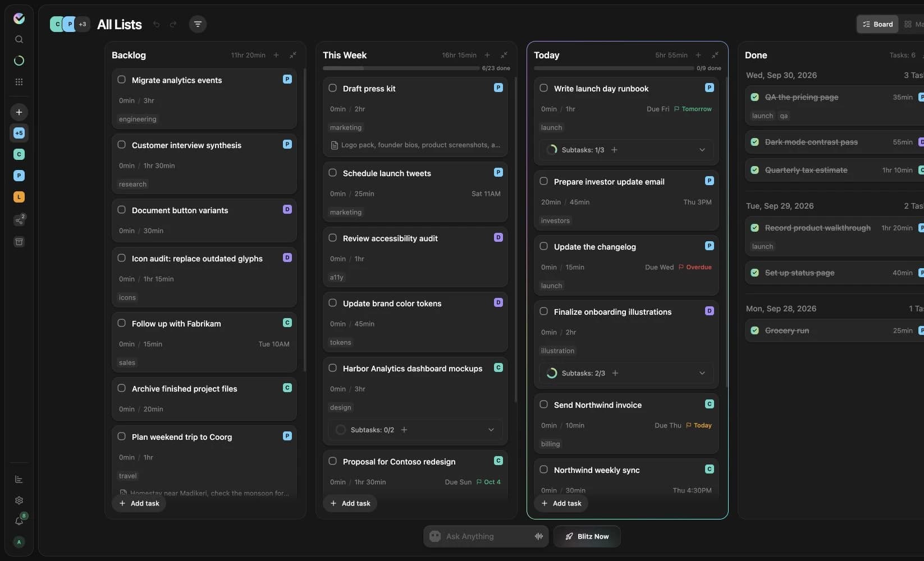Mark Customer interview synthesis as complete
Image resolution: width=924 pixels, height=561 pixels.
coord(121,145)
